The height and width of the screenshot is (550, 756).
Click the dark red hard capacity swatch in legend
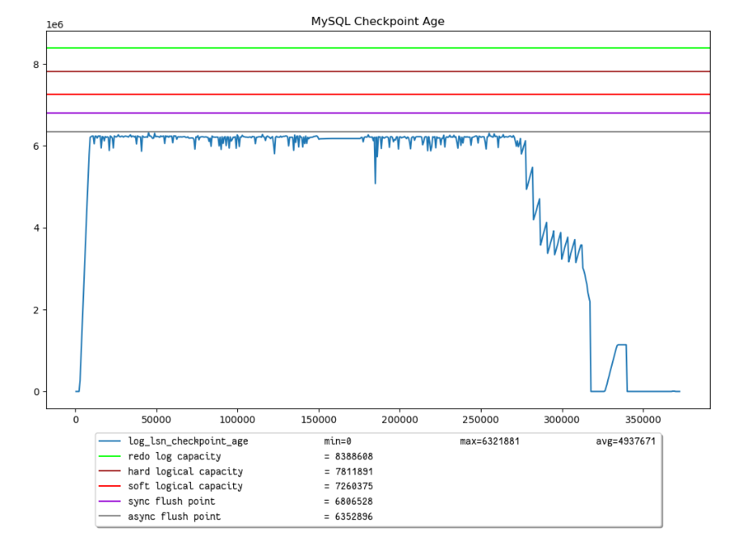(109, 471)
